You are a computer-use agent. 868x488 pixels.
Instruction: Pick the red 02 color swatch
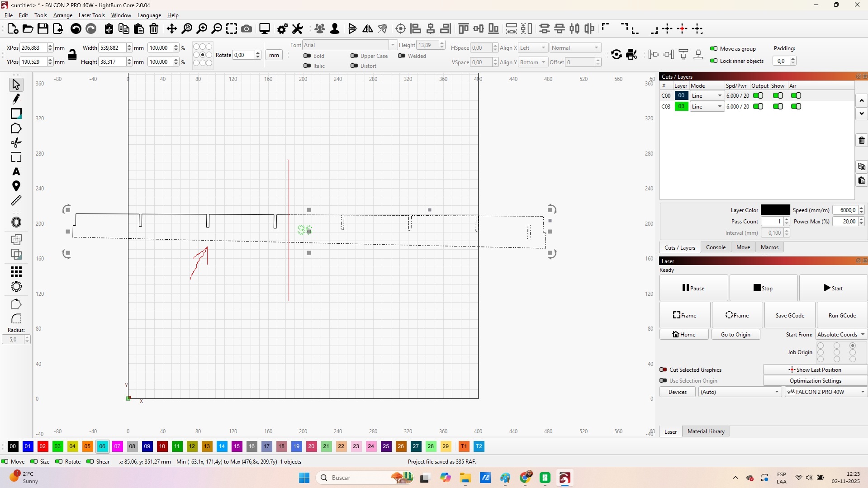(x=43, y=446)
